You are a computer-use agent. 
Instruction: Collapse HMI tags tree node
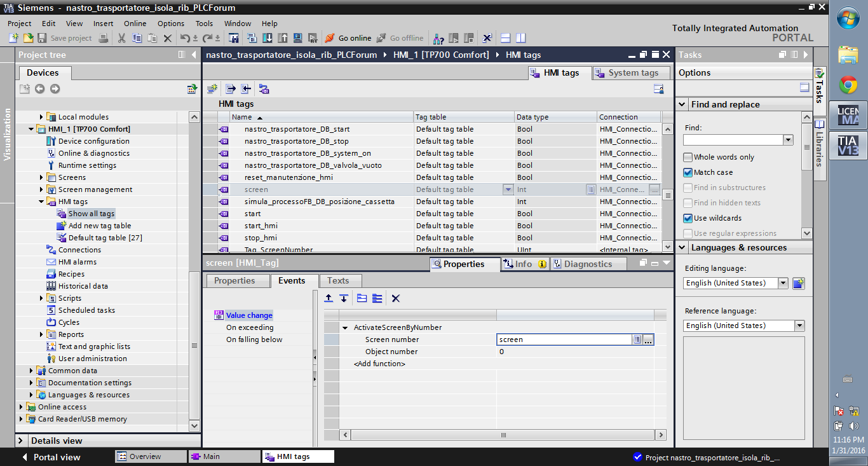tap(42, 202)
